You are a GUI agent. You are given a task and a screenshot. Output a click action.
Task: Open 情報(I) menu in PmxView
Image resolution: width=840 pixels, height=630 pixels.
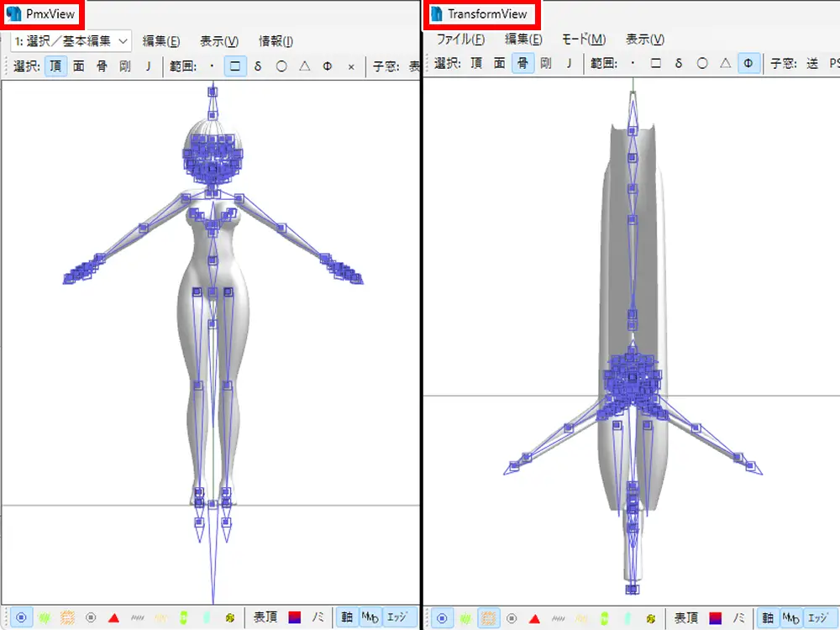pyautogui.click(x=276, y=40)
